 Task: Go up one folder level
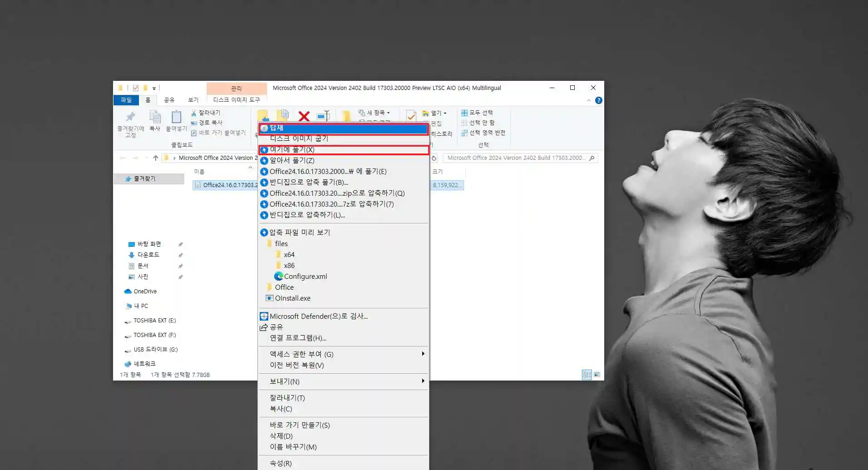(156, 158)
